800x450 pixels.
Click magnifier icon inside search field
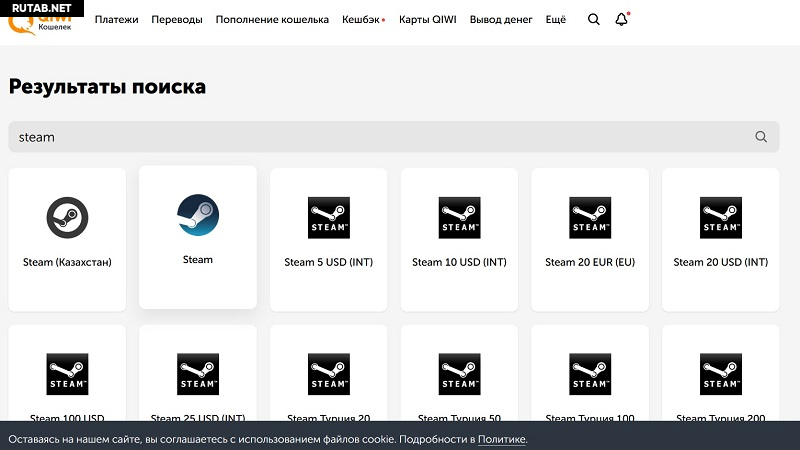pos(761,137)
